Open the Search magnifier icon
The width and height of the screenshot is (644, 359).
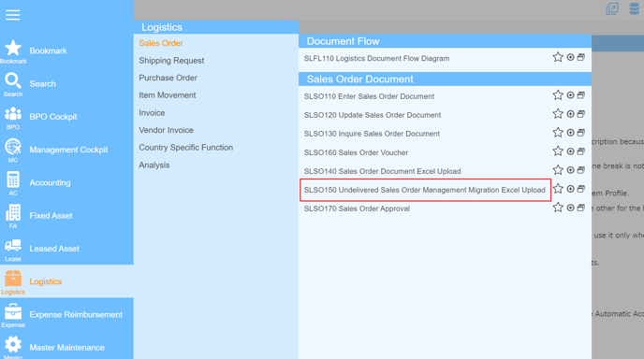coord(13,80)
